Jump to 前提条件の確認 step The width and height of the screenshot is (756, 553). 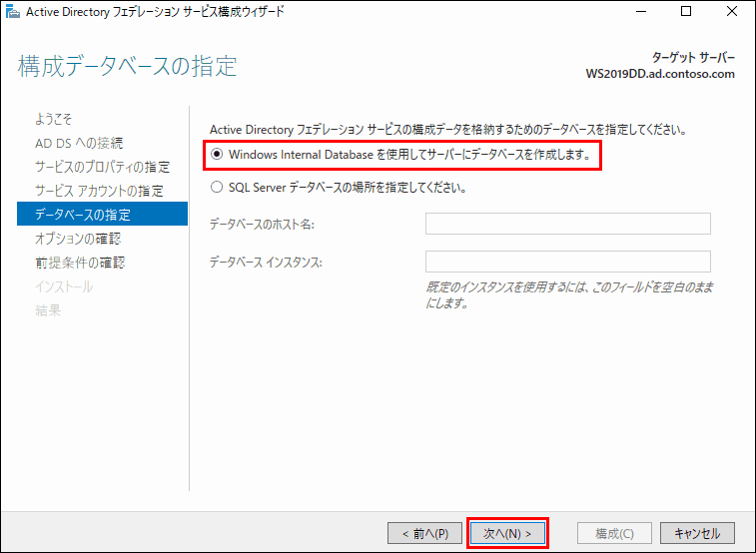coord(80,263)
